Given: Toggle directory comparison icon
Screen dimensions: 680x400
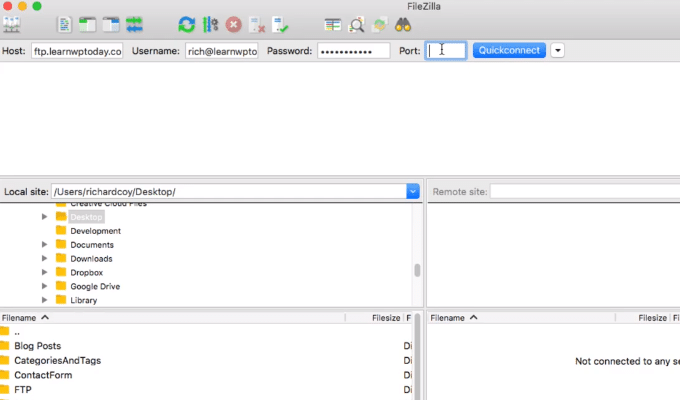Looking at the screenshot, I should point(356,25).
